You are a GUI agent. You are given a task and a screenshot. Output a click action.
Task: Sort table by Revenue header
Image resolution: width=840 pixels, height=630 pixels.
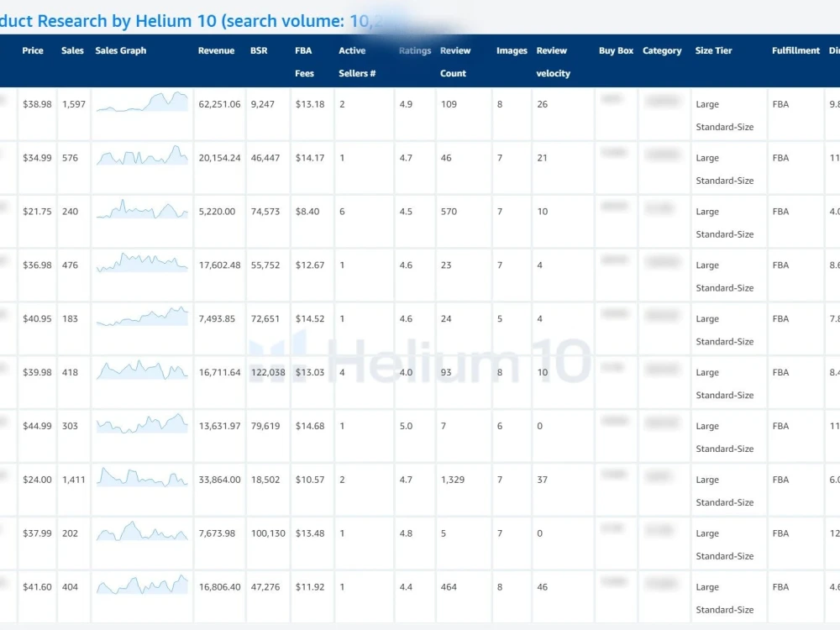[x=216, y=50]
